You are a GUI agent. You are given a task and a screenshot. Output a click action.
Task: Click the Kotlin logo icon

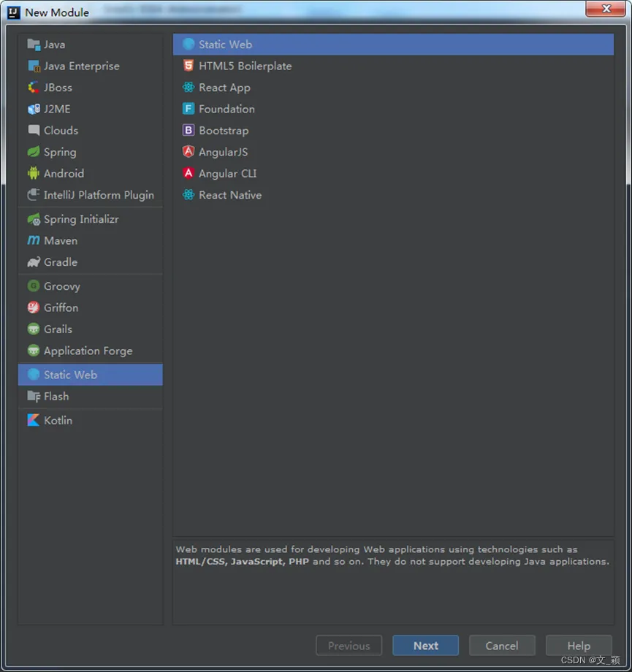coord(34,421)
